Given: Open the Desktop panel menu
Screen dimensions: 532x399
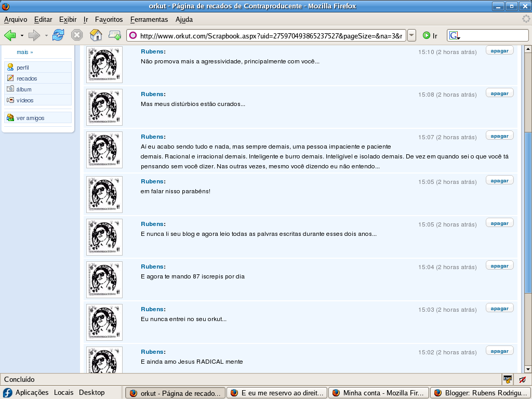Looking at the screenshot, I should tap(91, 393).
